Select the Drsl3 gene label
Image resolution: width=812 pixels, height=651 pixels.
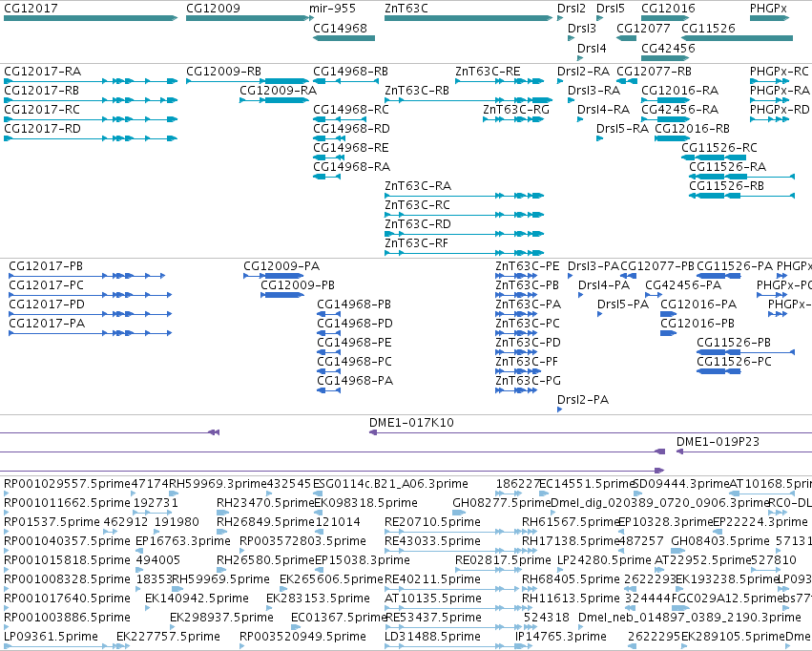coord(581,28)
